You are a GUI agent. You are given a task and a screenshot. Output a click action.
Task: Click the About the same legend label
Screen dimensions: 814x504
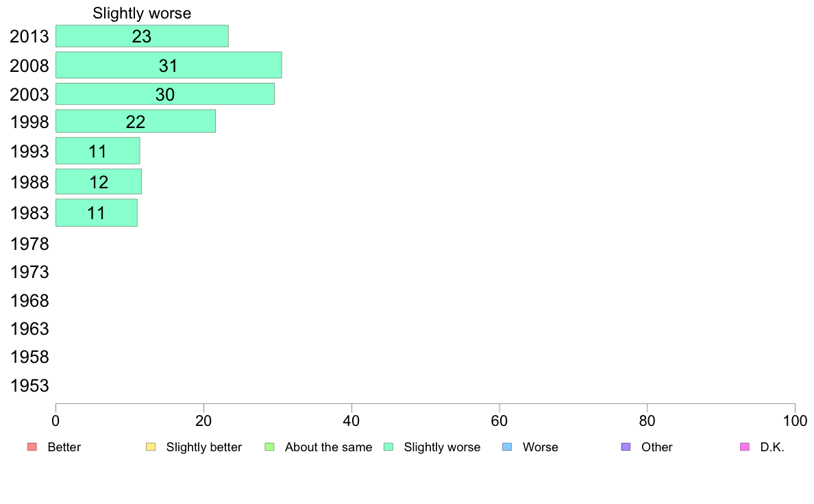coord(329,447)
